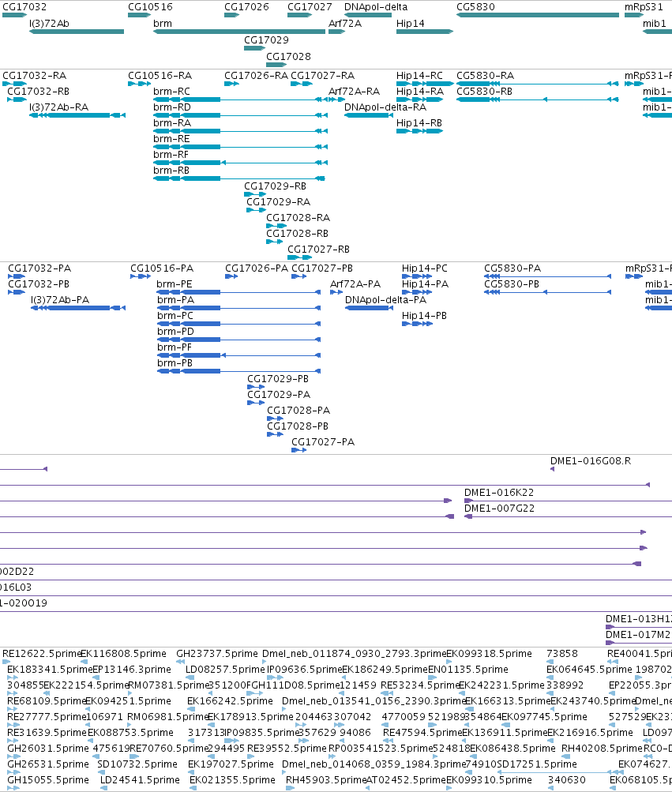Click the EK116808.5prime EST label
The width and height of the screenshot is (672, 792).
point(123,654)
